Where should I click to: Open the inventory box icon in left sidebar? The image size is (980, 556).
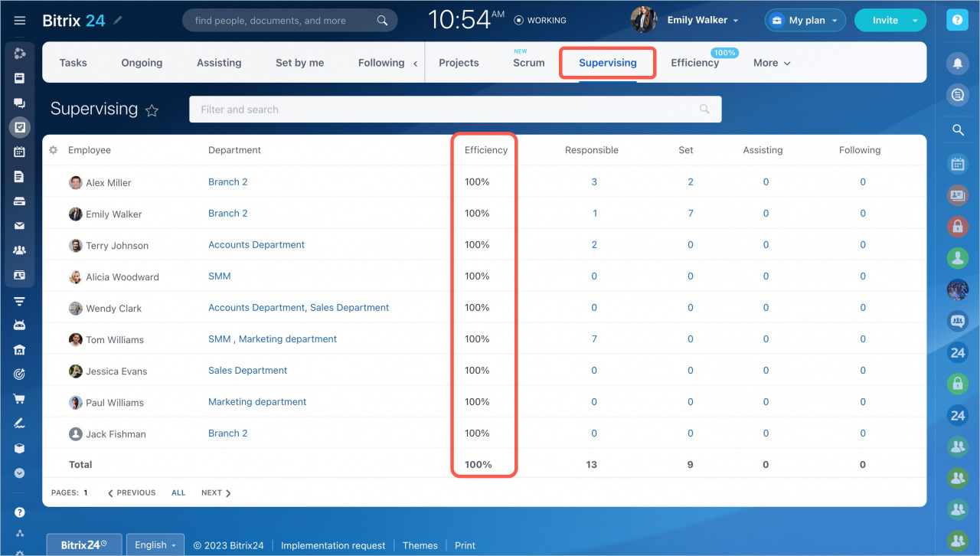point(20,449)
